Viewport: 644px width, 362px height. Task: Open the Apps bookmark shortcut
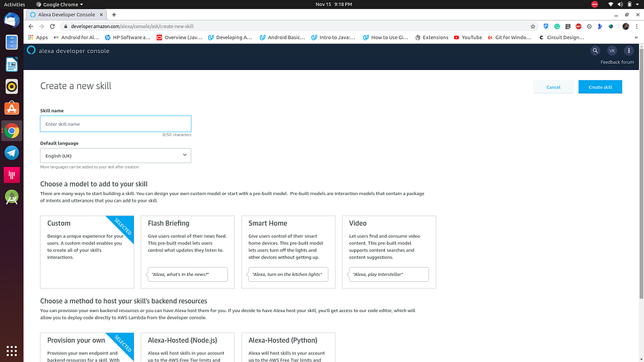38,38
